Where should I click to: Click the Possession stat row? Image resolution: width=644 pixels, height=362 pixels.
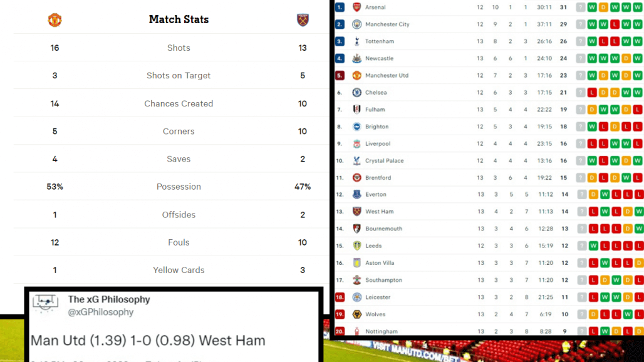(179, 187)
